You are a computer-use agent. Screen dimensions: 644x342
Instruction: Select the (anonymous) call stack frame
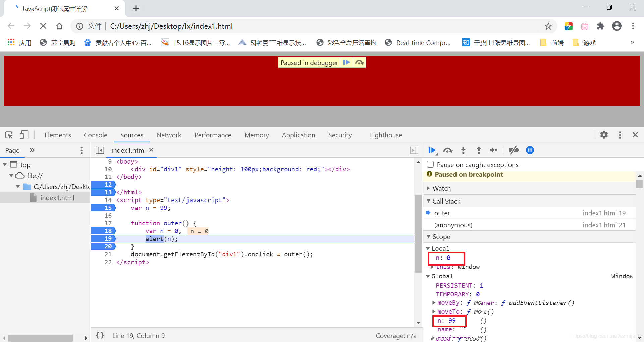(x=530, y=225)
